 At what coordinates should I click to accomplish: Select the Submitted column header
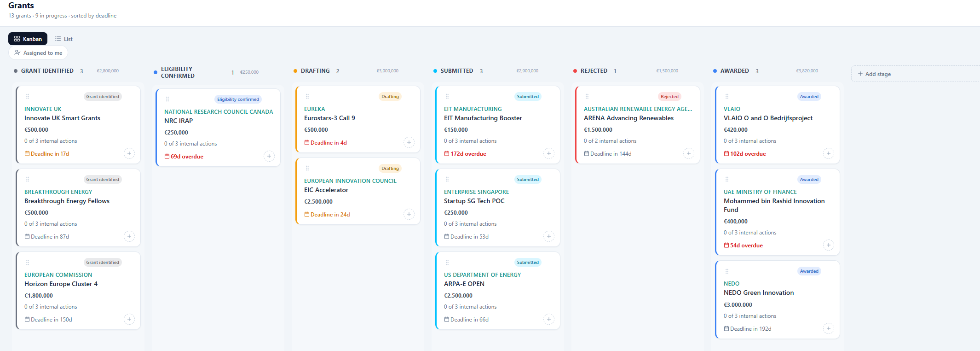[457, 71]
